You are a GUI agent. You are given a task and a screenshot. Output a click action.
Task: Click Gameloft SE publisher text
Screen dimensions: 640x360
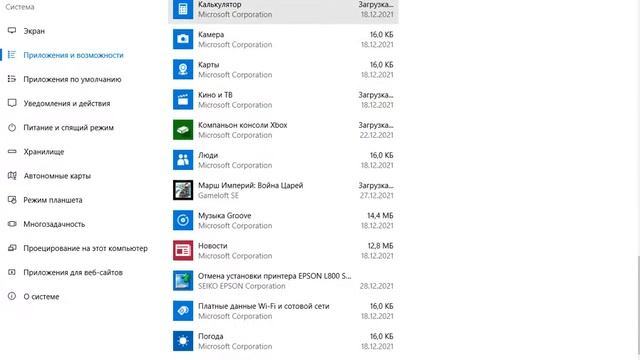(218, 196)
